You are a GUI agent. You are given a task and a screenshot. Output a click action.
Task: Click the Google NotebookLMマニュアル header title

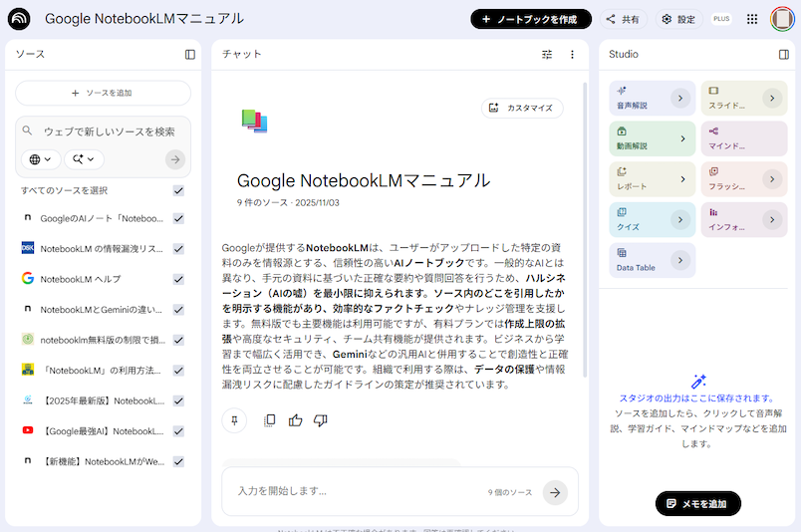click(144, 19)
